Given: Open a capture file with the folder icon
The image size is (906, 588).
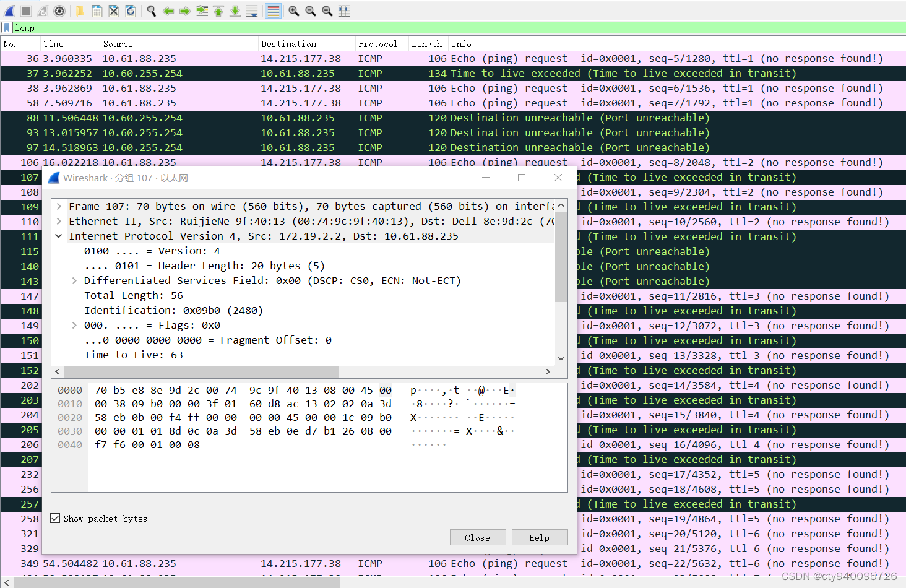Looking at the screenshot, I should (80, 11).
